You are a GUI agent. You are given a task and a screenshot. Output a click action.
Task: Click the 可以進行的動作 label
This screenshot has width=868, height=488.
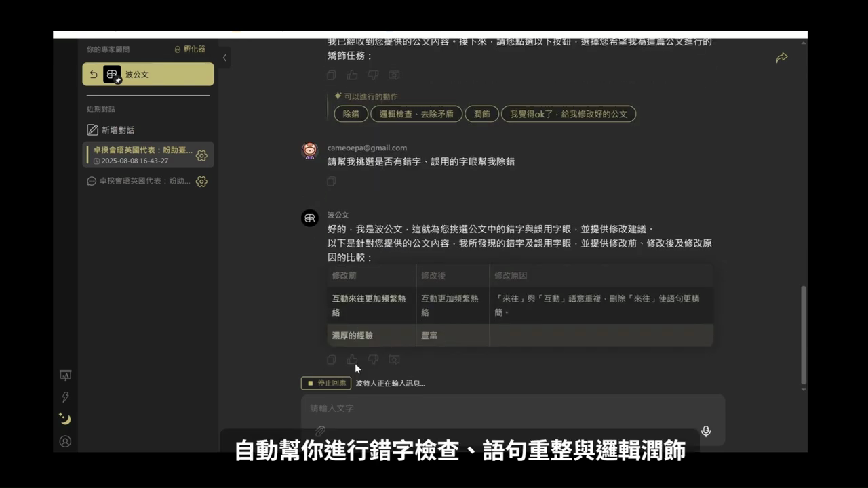[371, 97]
